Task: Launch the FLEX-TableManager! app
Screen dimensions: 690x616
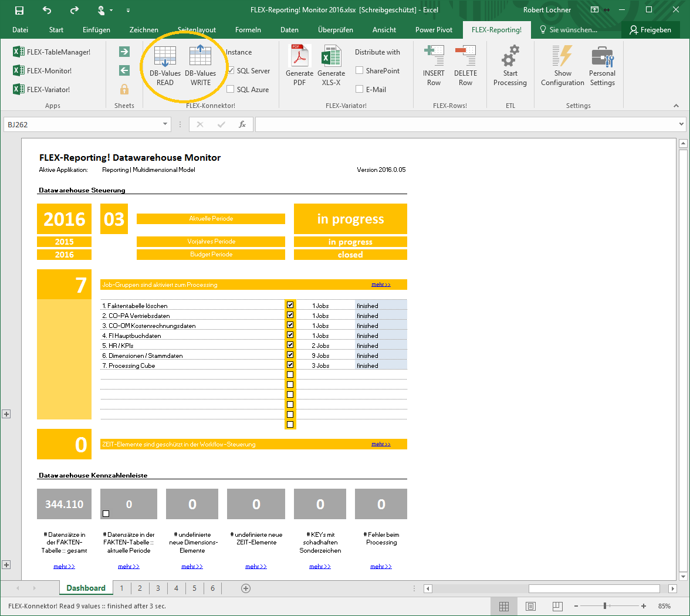Action: (x=52, y=52)
